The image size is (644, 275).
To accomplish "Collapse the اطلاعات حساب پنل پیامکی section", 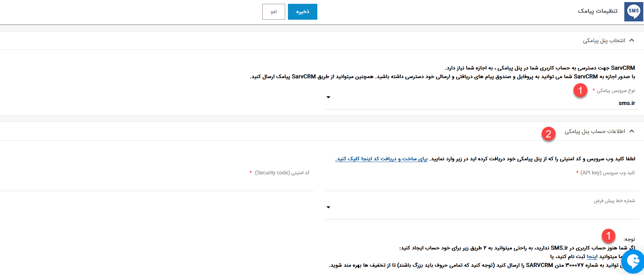I will [632, 131].
